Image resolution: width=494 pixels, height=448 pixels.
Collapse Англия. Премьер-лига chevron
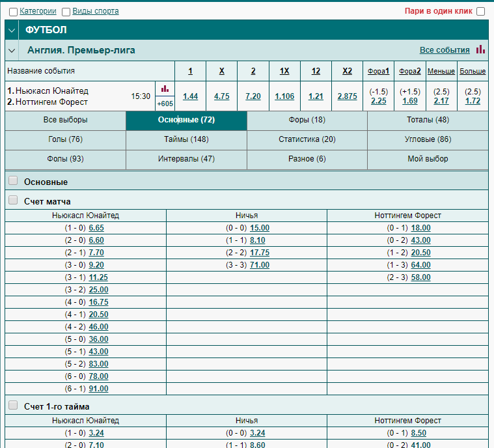12,50
